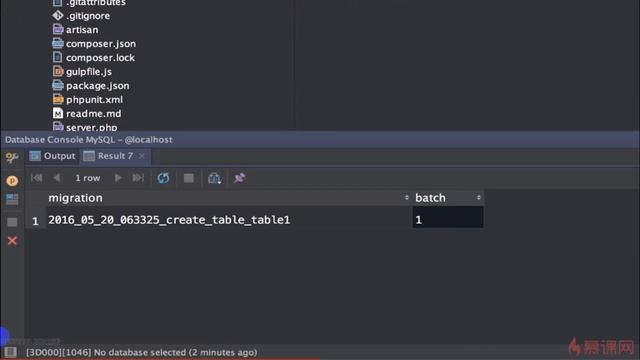640x360 pixels.
Task: Click the phpunit.xml file icon
Action: pos(58,99)
